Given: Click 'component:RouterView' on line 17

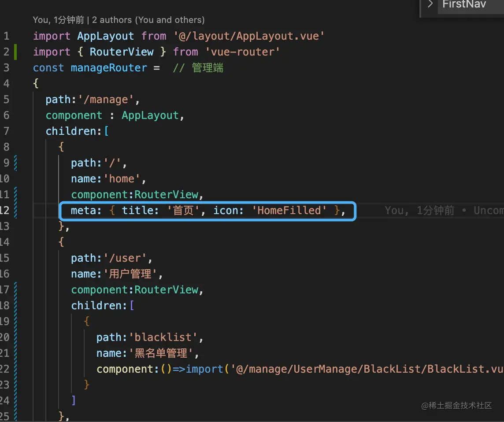Looking at the screenshot, I should 135,290.
